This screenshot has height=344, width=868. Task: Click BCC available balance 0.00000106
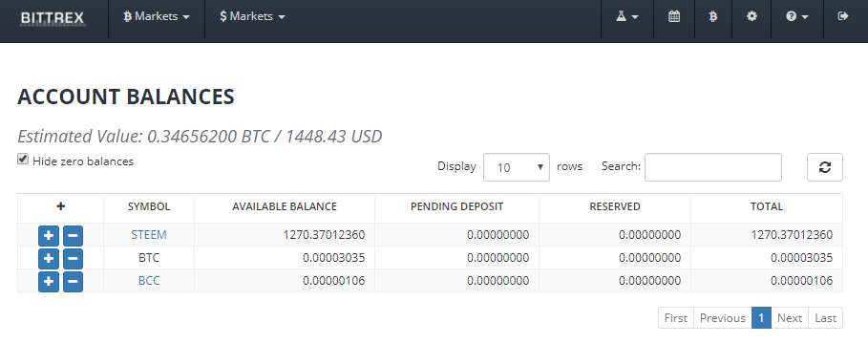click(334, 281)
